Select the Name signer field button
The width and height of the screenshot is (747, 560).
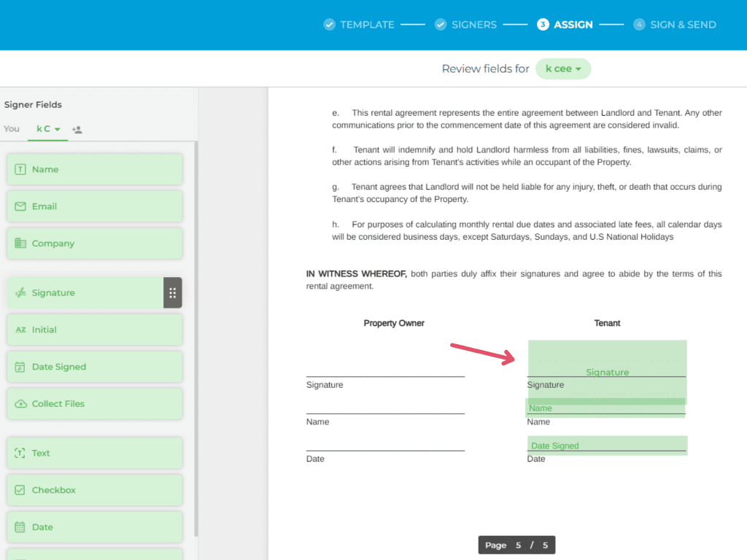pyautogui.click(x=95, y=169)
